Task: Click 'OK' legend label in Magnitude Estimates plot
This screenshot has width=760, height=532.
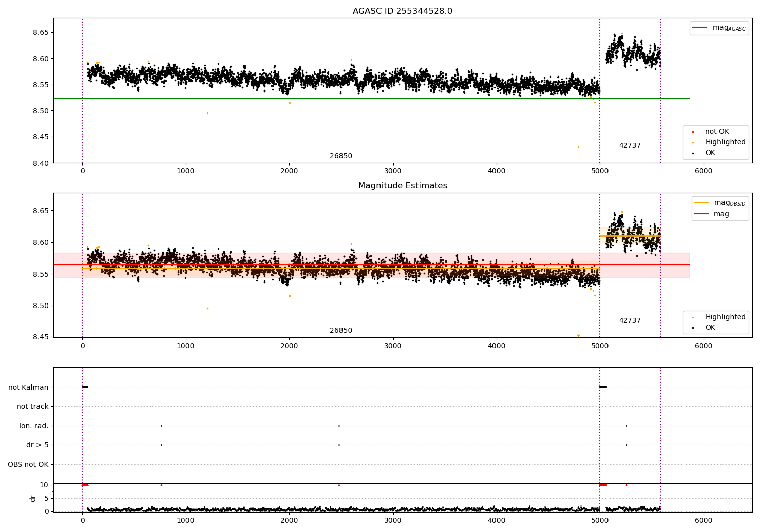Action: (710, 328)
